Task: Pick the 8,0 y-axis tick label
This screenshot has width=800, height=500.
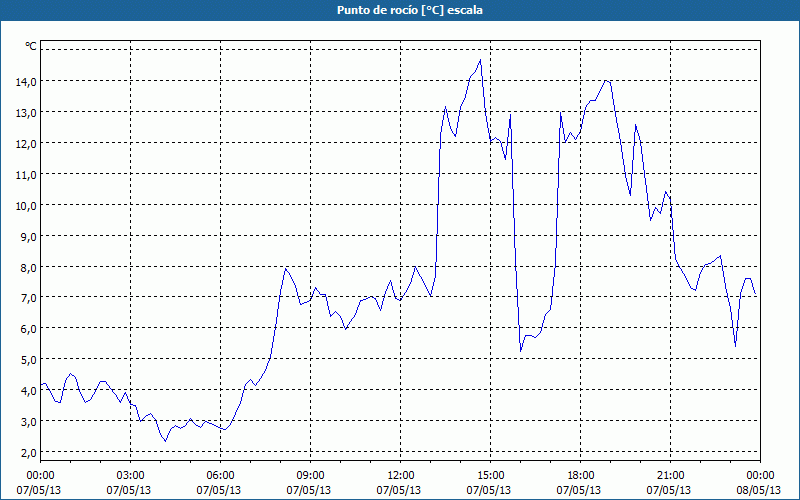Action: click(x=28, y=268)
